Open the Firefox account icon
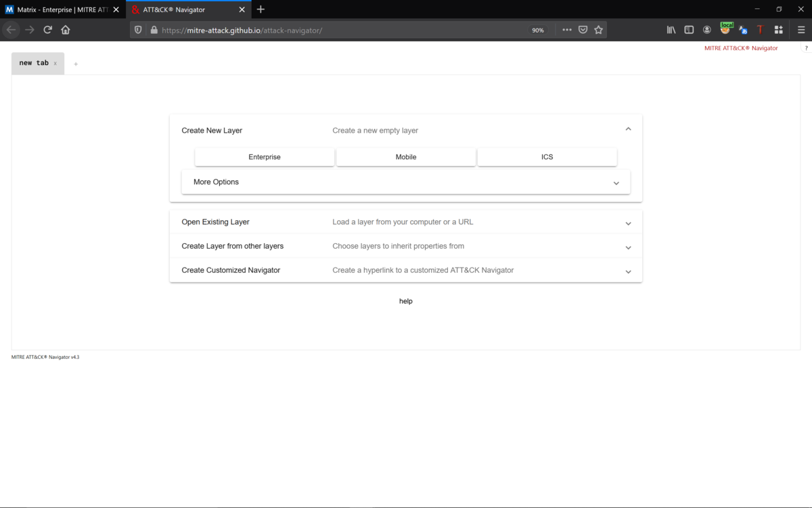The height and width of the screenshot is (508, 812). coord(707,30)
